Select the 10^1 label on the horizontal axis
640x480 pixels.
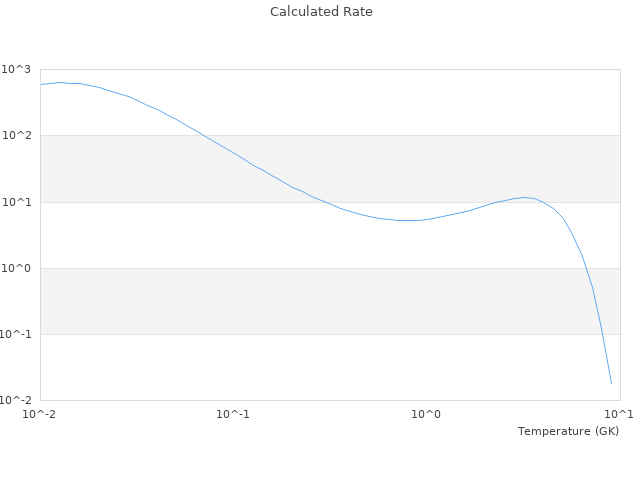coord(618,414)
